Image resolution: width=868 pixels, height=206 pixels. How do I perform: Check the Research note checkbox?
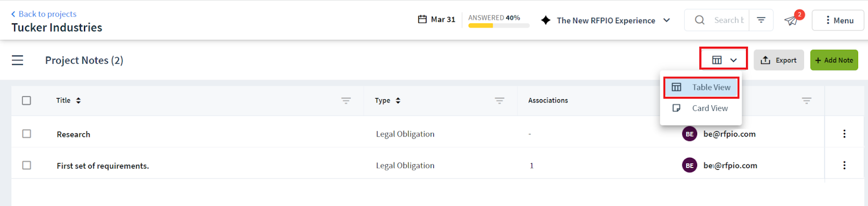point(27,134)
